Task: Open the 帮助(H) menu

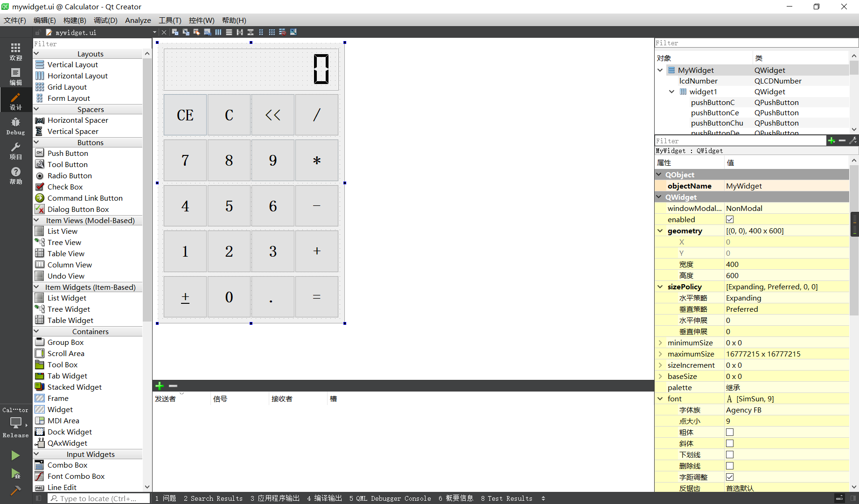Action: point(234,20)
